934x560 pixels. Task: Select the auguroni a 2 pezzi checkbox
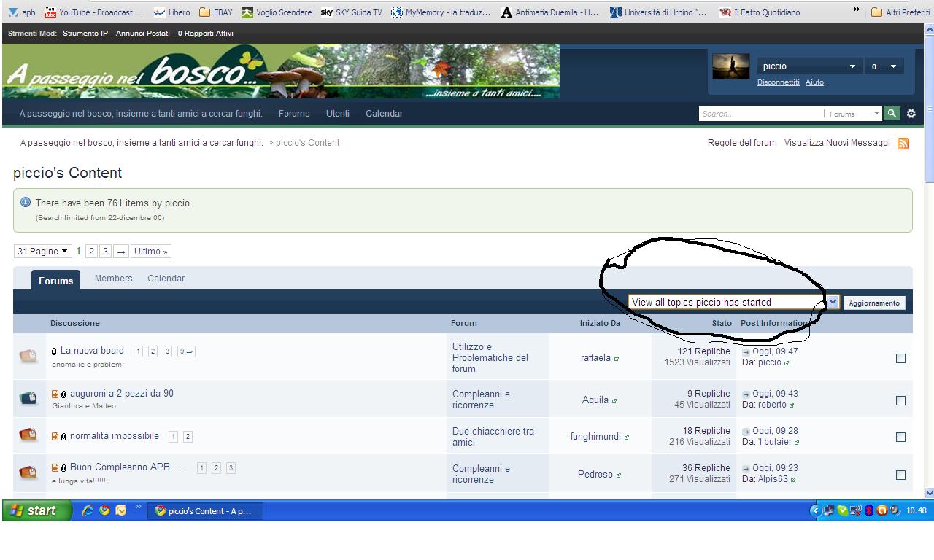coord(900,400)
